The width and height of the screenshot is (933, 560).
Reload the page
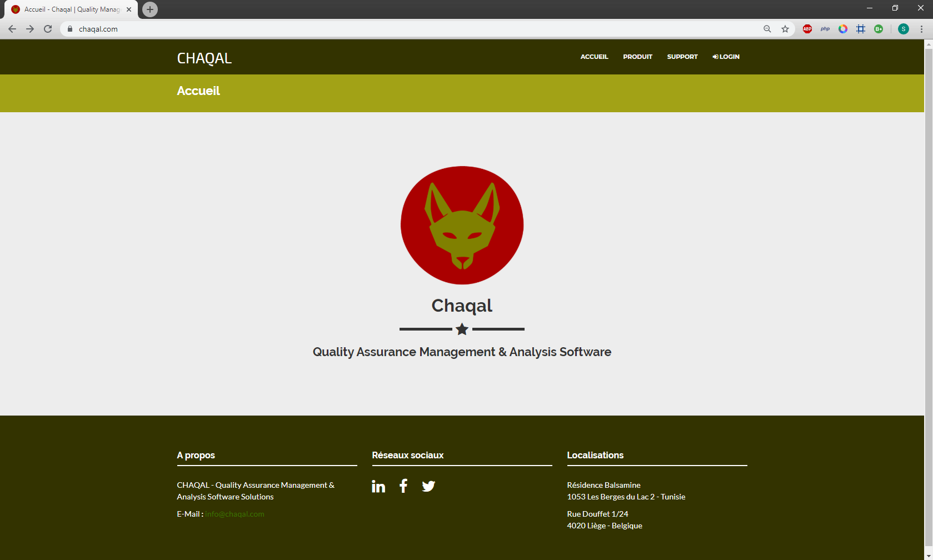[48, 29]
